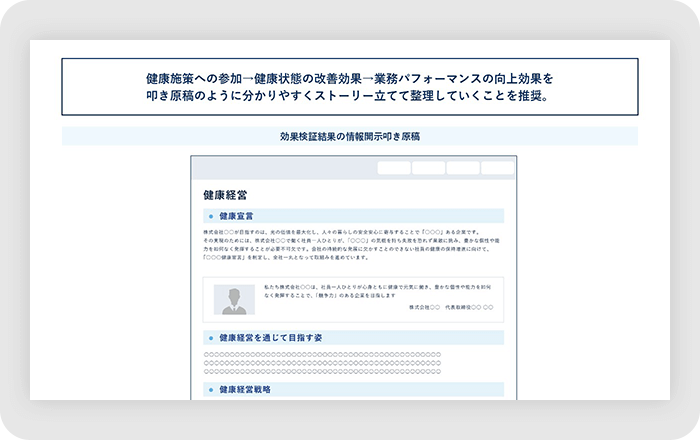Click the bordered summary box at top
This screenshot has width=700, height=440.
[350, 86]
